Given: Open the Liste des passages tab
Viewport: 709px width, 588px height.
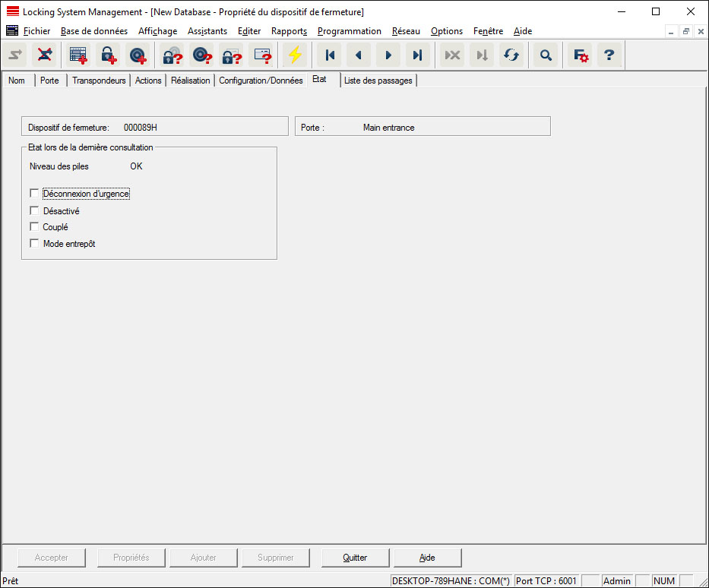Looking at the screenshot, I should [378, 81].
